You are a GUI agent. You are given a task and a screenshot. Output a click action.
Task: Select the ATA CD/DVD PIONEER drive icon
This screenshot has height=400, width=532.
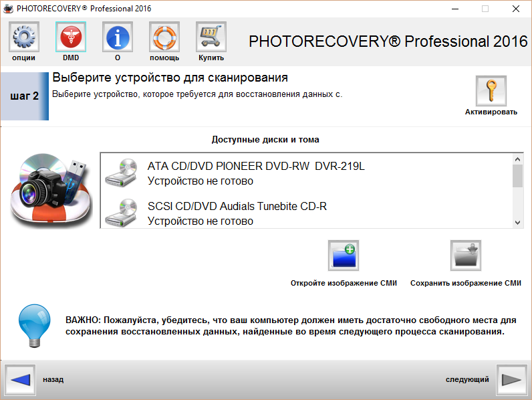pos(122,173)
